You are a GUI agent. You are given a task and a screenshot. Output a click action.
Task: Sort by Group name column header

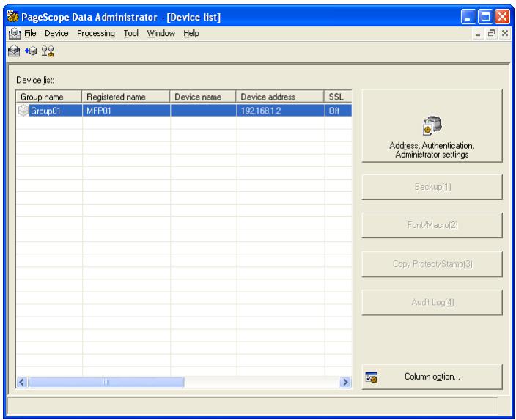tap(48, 97)
